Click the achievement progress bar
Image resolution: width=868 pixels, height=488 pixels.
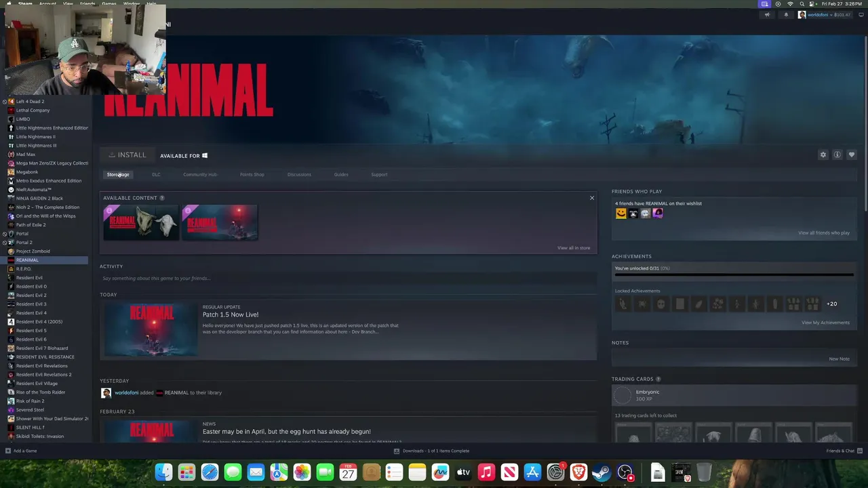point(734,274)
